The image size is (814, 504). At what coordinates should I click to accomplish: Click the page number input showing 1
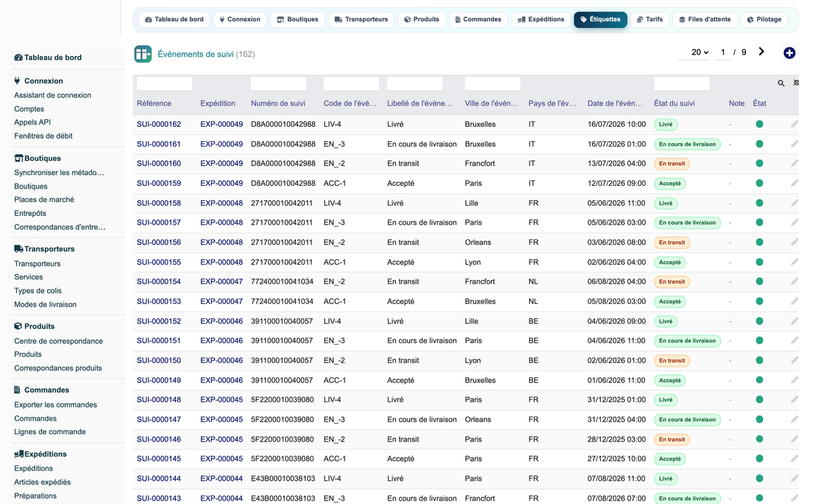[x=723, y=52]
